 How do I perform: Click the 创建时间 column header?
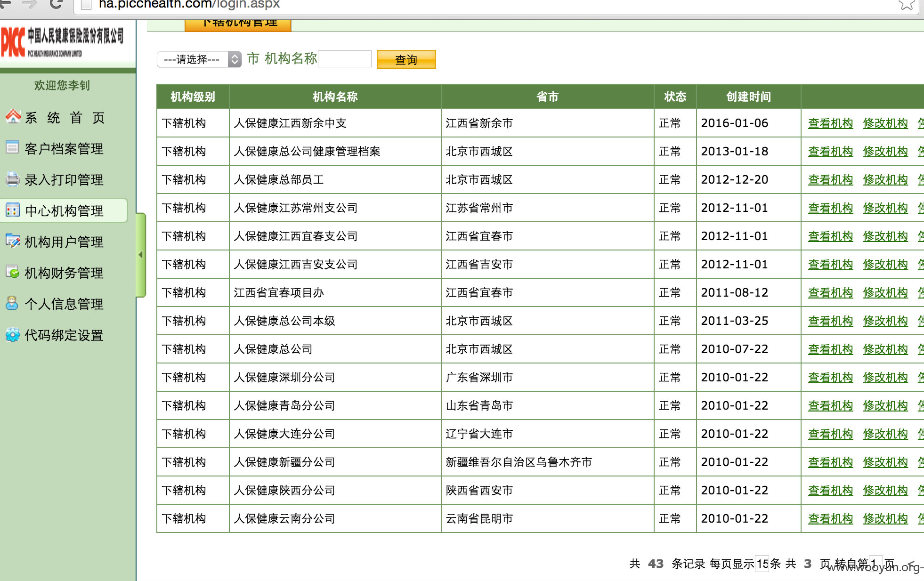[x=748, y=97]
